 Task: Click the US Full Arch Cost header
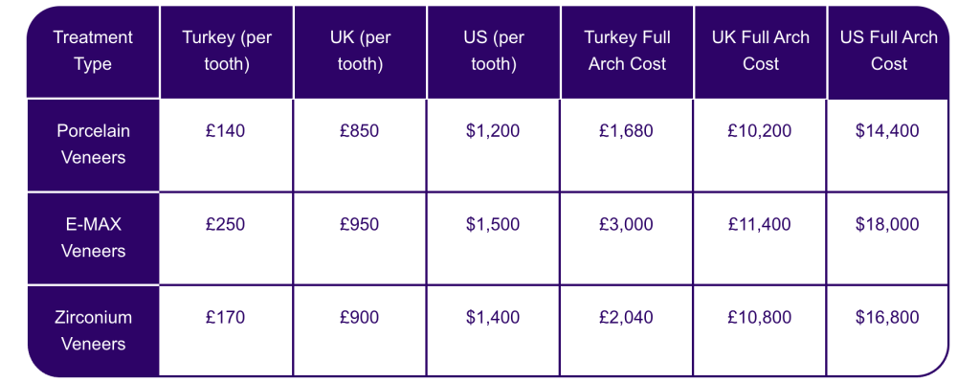pyautogui.click(x=888, y=52)
